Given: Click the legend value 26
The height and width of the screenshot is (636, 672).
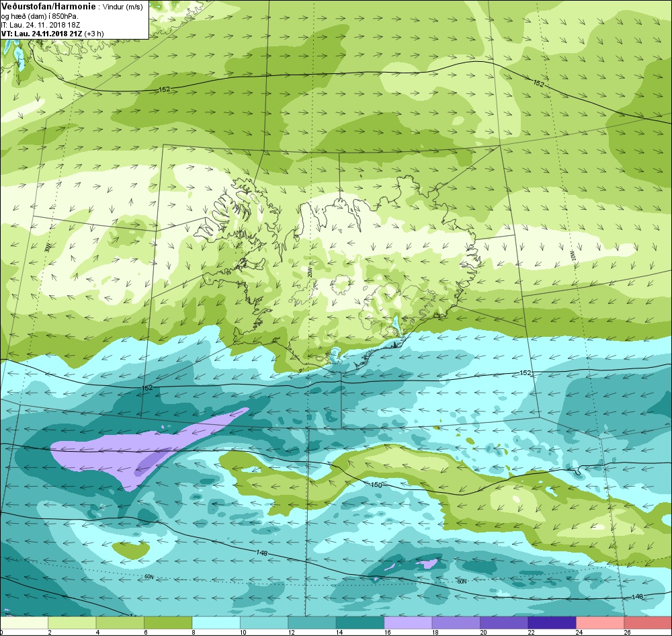Looking at the screenshot, I should click(x=627, y=633).
